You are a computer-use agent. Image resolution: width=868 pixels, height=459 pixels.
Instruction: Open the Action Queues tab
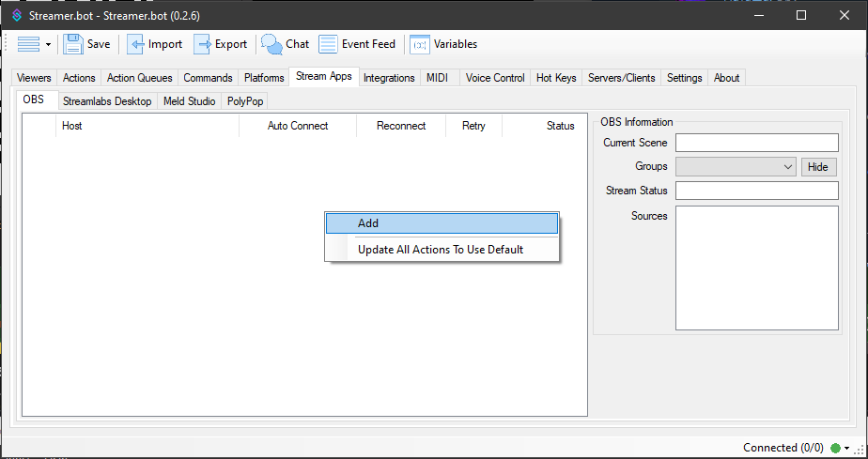point(139,78)
